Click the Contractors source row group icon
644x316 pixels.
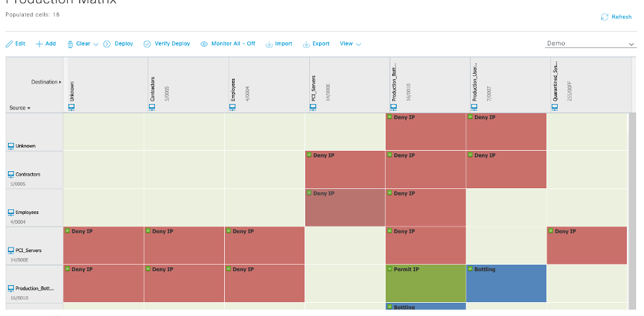pos(11,174)
